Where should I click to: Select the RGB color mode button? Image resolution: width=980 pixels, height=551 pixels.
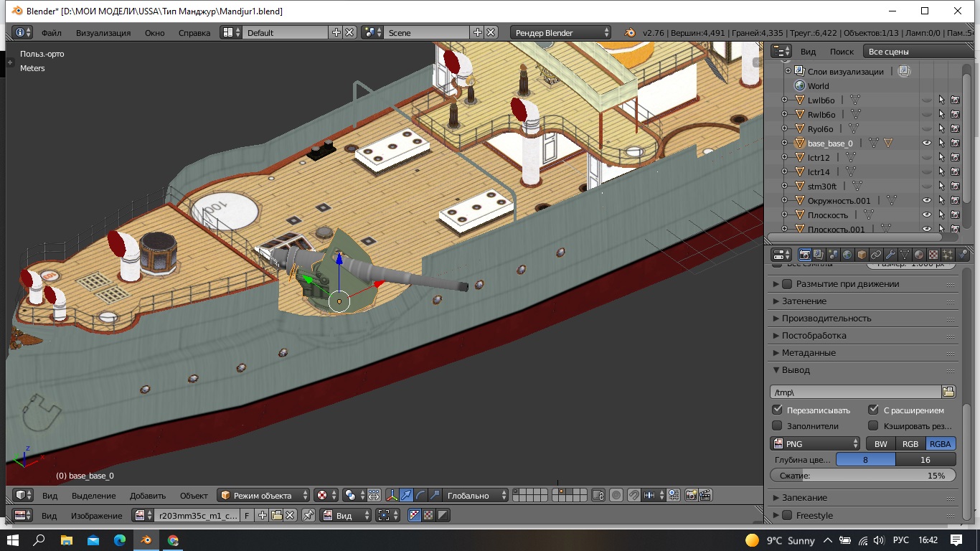click(x=910, y=443)
